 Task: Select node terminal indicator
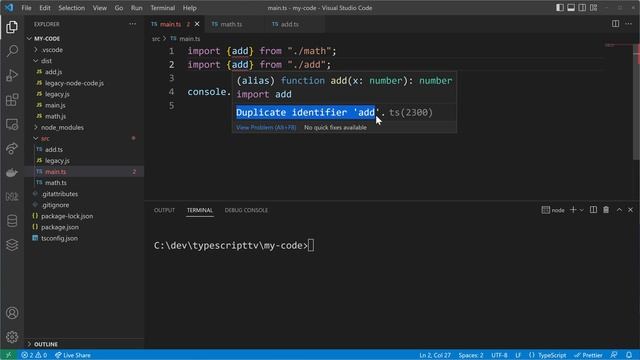[x=553, y=210]
